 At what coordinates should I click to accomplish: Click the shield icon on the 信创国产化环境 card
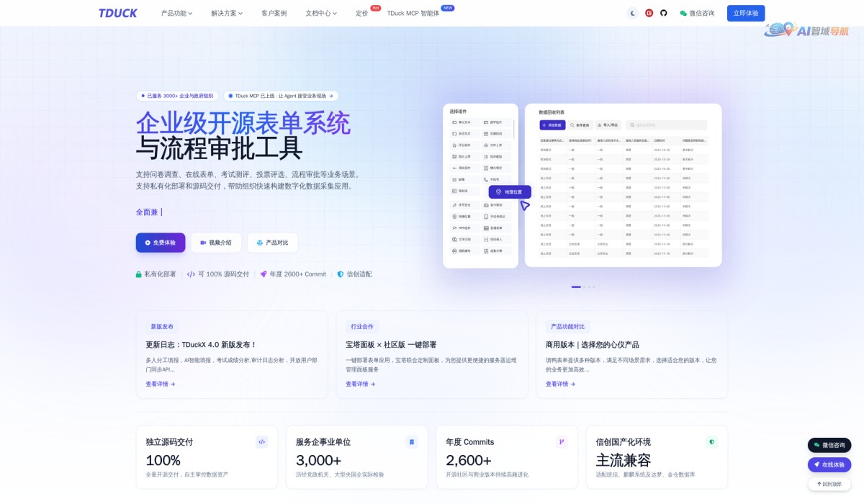click(x=711, y=442)
